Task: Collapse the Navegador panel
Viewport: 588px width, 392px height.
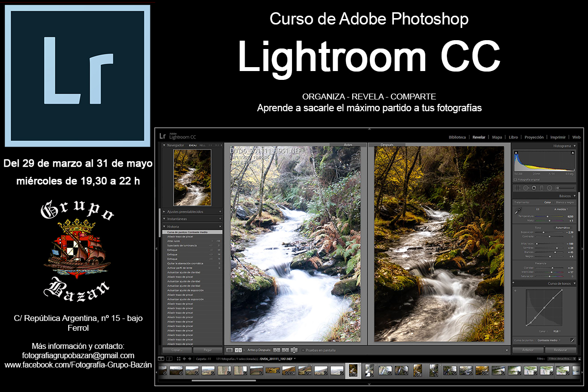Action: 164,145
